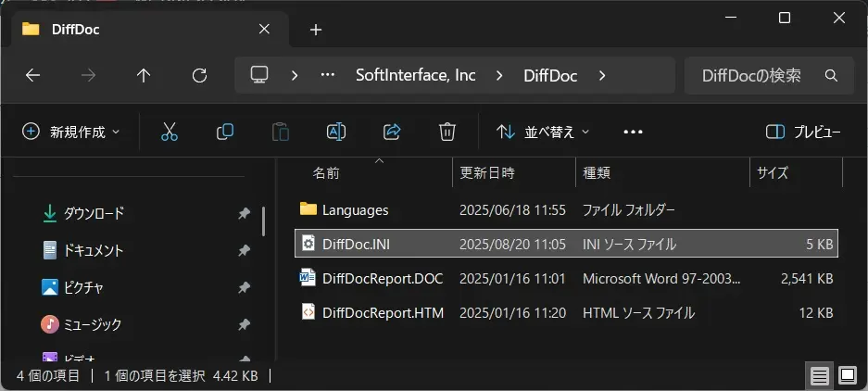Open the 新規作成 dropdown

coord(70,132)
